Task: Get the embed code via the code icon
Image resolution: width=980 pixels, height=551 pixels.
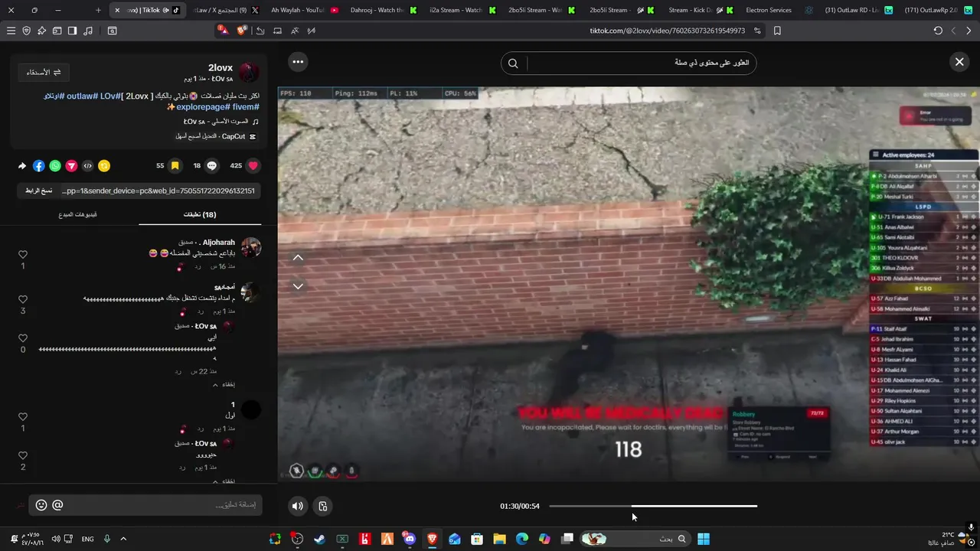Action: (87, 166)
